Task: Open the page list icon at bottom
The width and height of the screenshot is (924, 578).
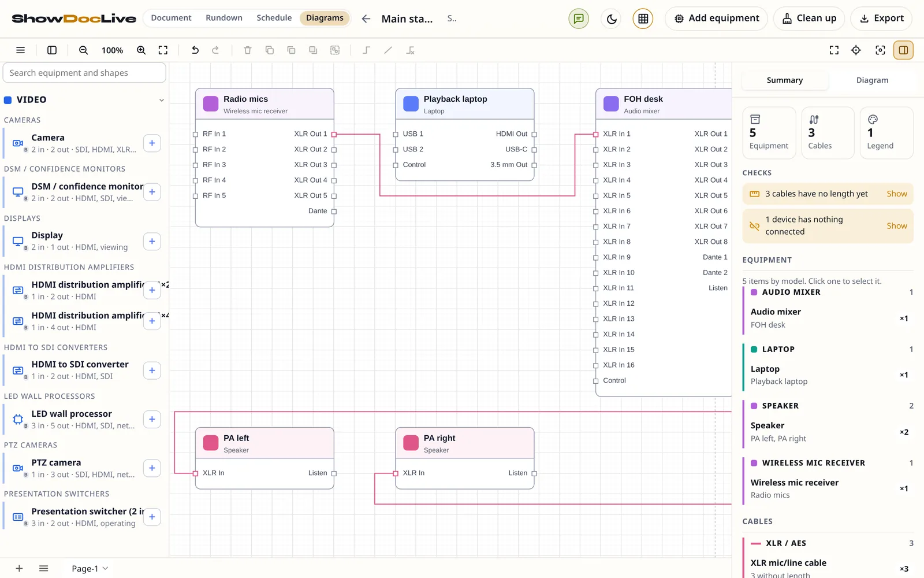Action: tap(43, 569)
